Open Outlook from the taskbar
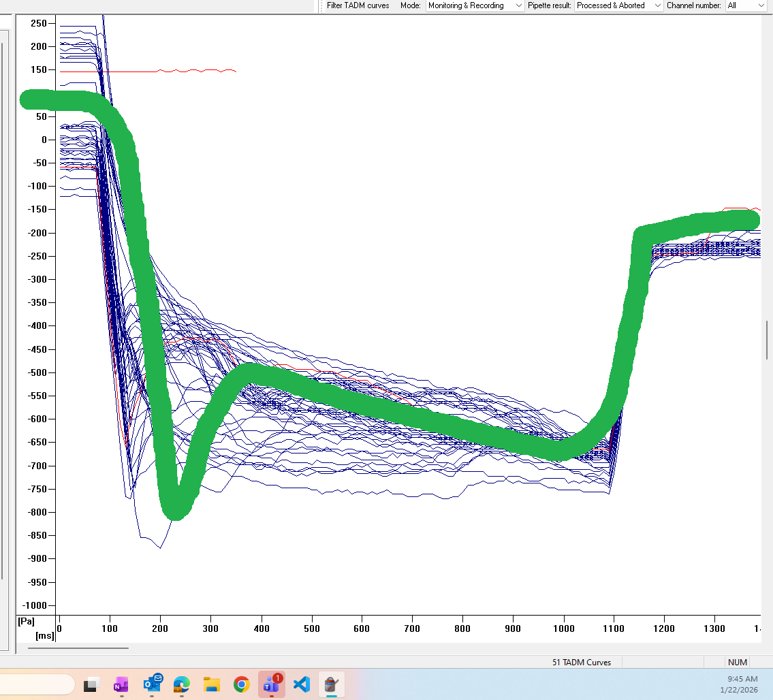This screenshot has width=773, height=700. pyautogui.click(x=152, y=684)
